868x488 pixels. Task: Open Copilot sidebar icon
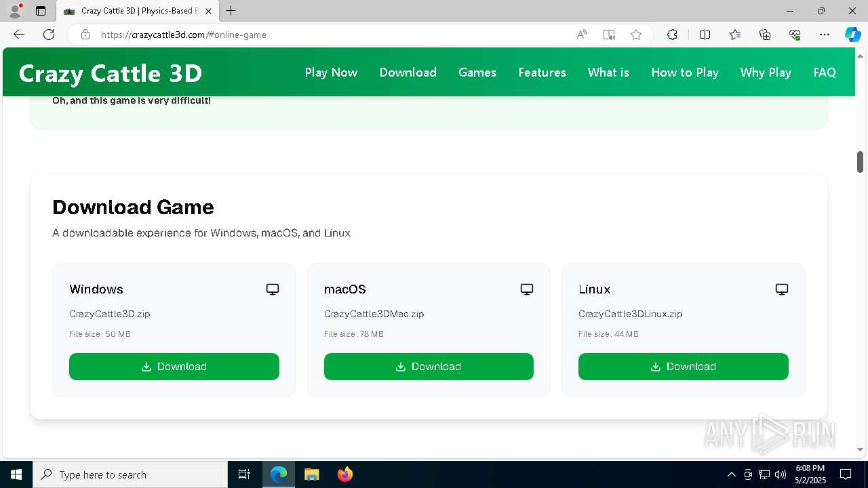(852, 35)
